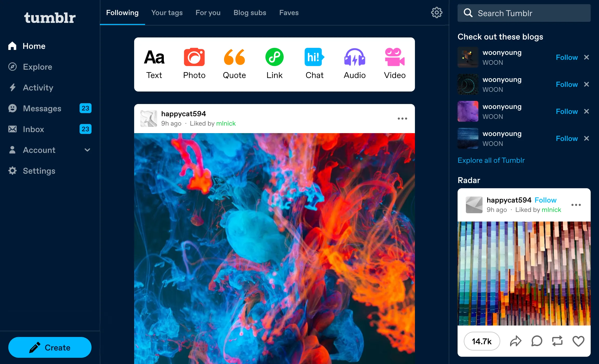Create a Quote post

coord(234,64)
